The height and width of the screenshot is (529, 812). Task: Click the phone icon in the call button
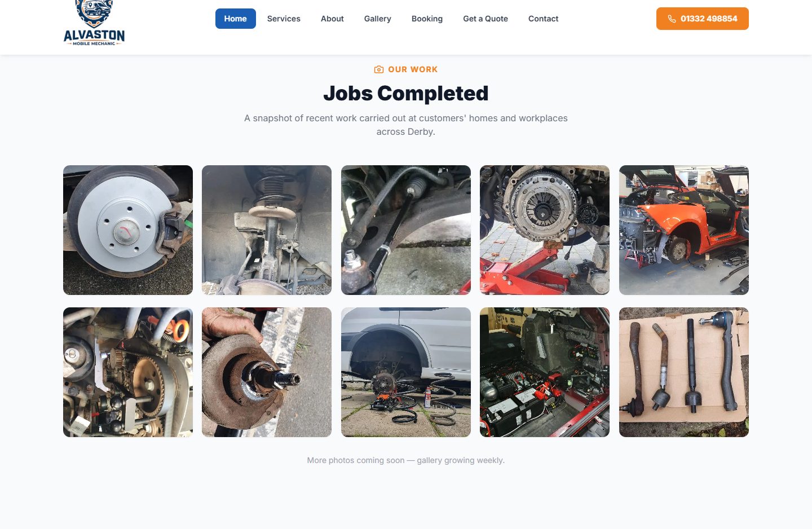pos(672,19)
